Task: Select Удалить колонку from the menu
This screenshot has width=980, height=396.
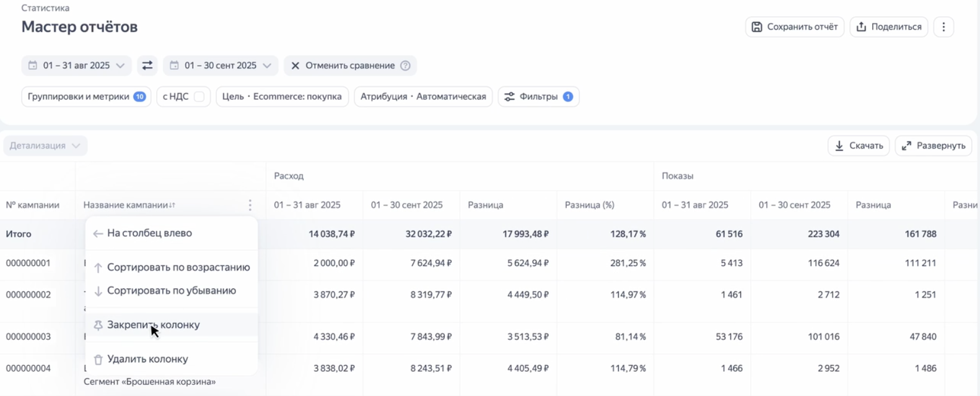Action: tap(147, 359)
